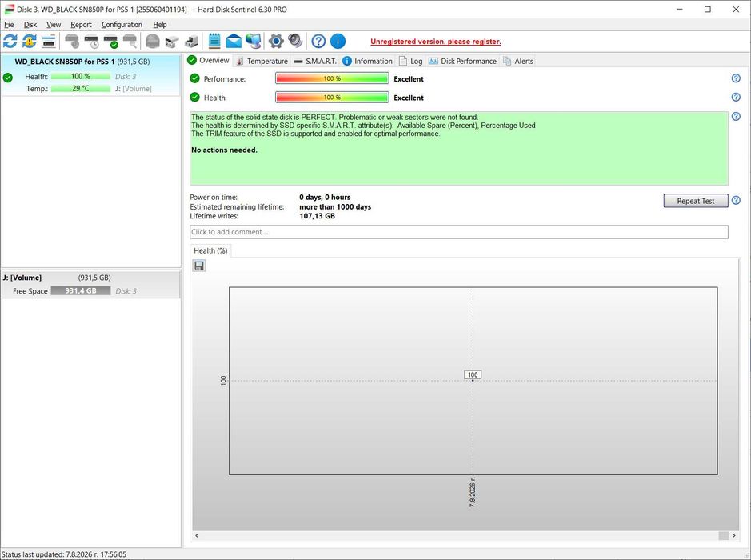This screenshot has height=560, width=751.
Task: Switch to the Temperature tab
Action: click(x=262, y=62)
